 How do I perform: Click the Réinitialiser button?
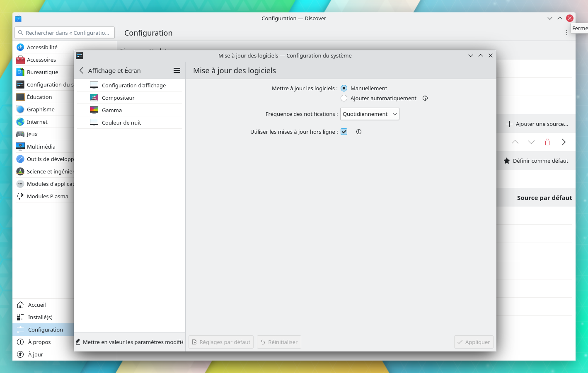(x=279, y=342)
